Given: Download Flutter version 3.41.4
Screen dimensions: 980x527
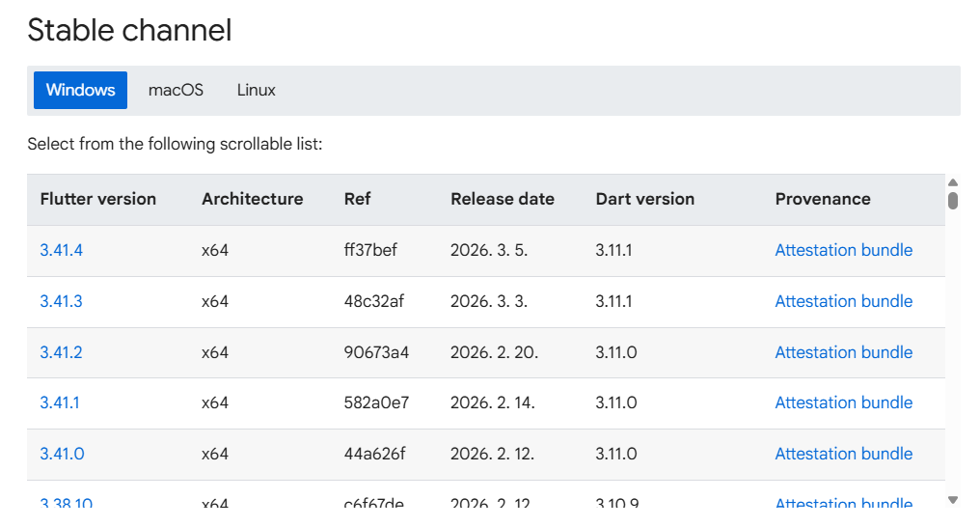Looking at the screenshot, I should coord(61,250).
